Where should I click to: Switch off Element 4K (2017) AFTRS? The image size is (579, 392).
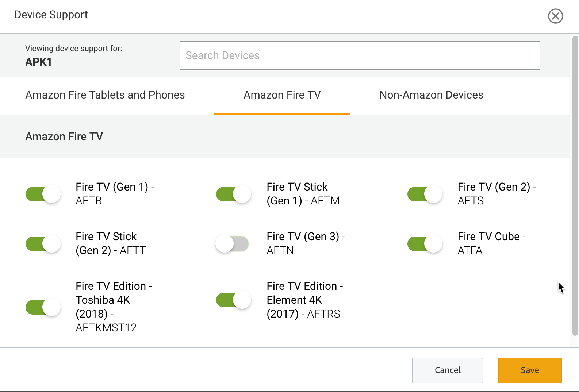pyautogui.click(x=234, y=300)
